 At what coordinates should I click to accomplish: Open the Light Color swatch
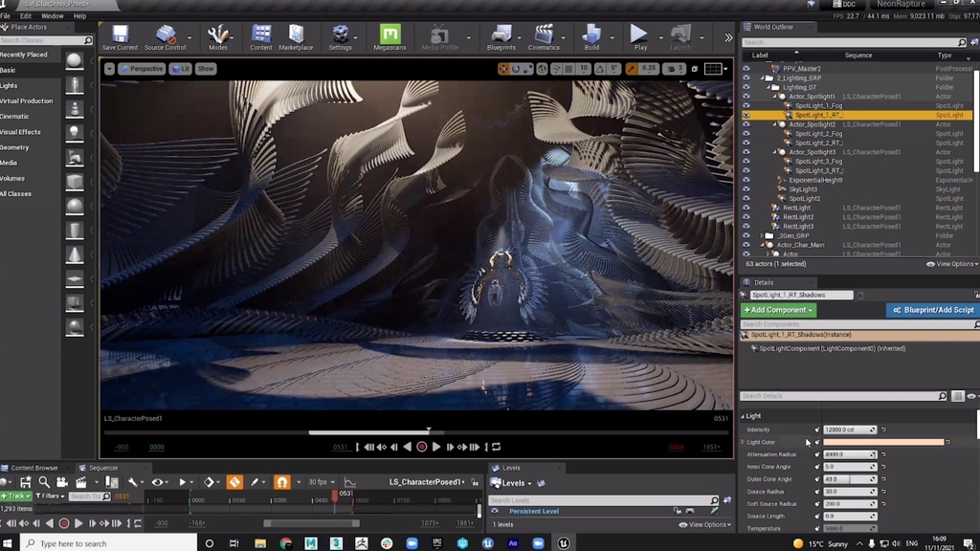[x=883, y=442]
